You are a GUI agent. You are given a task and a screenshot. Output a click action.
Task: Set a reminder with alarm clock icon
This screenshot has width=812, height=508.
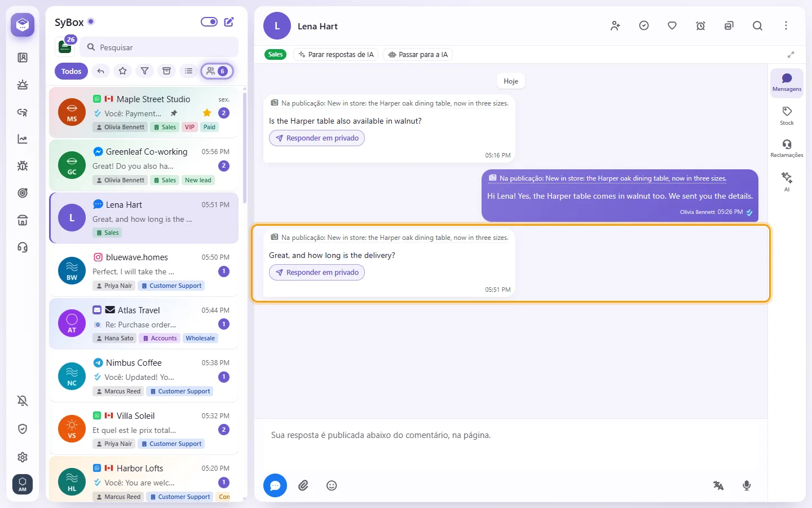[x=700, y=26]
